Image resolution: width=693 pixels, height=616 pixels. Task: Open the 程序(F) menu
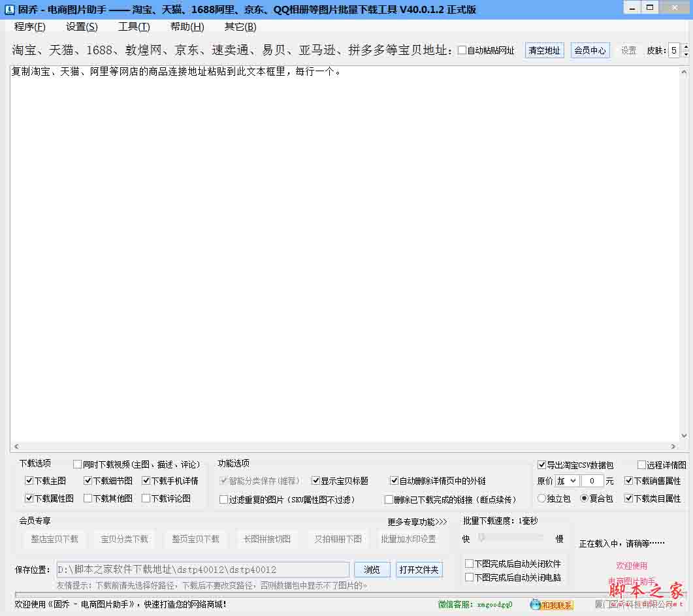(x=29, y=27)
